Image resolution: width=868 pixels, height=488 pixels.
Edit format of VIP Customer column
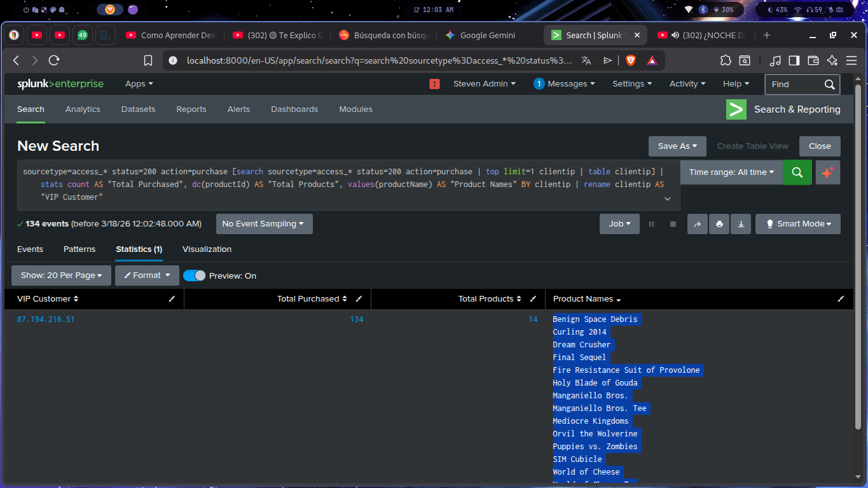coord(172,299)
